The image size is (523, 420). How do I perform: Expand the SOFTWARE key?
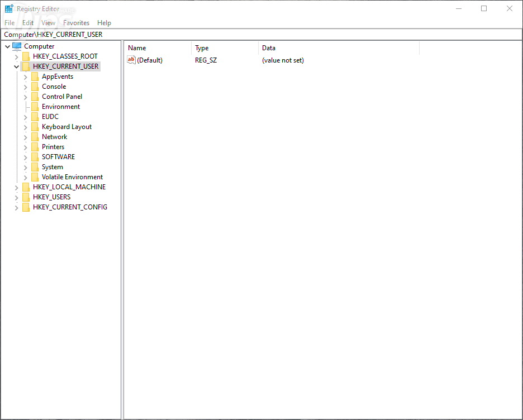coord(25,157)
